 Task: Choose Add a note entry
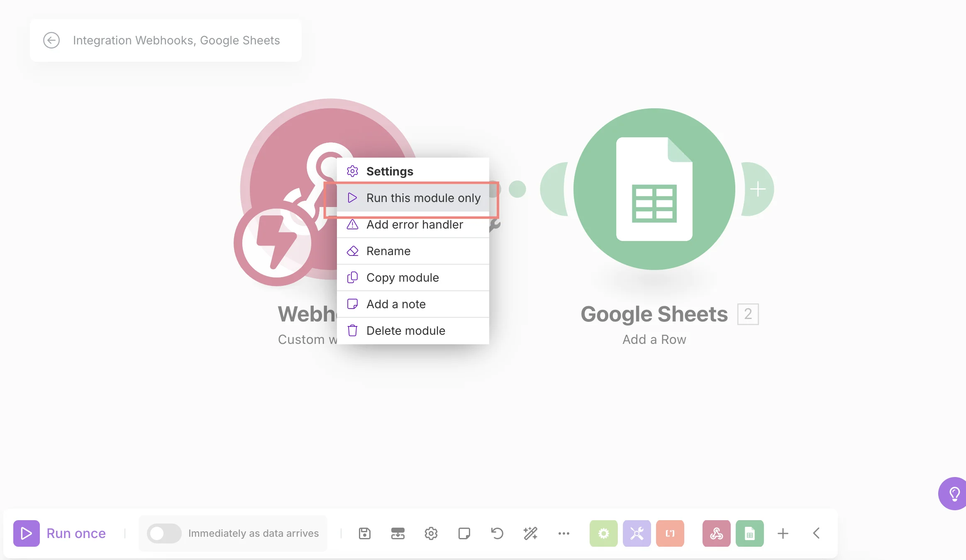click(x=413, y=304)
